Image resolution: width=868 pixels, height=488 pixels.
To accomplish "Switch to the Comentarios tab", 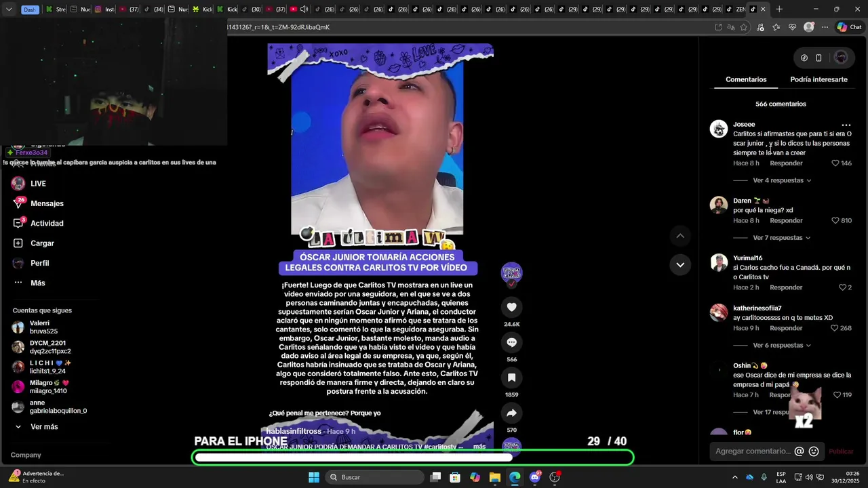I will (x=746, y=79).
